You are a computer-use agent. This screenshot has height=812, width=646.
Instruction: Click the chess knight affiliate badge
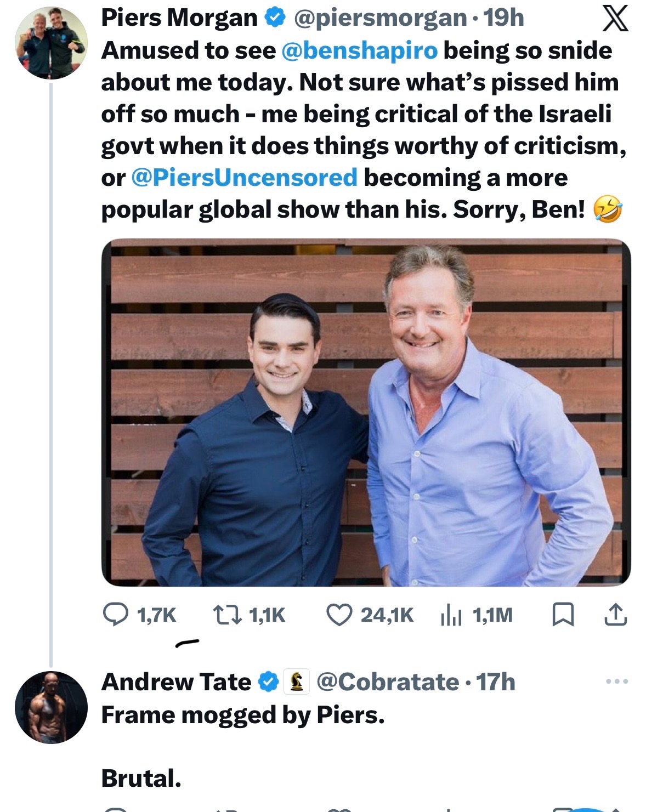click(297, 682)
